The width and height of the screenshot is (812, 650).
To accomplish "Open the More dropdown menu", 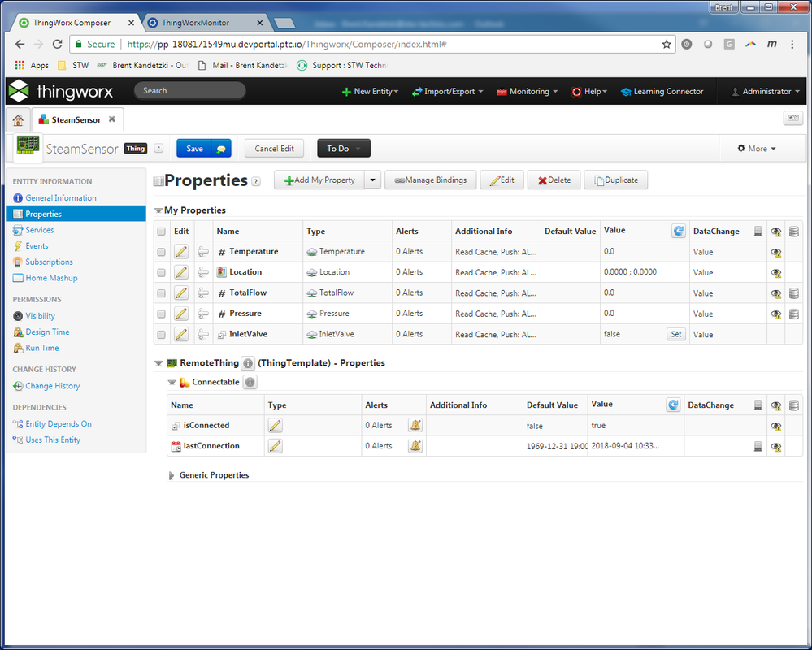I will (757, 149).
